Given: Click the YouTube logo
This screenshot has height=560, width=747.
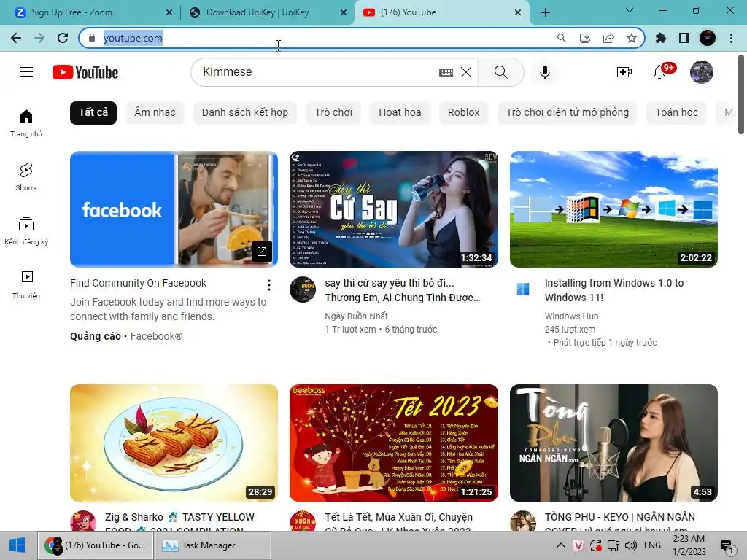Looking at the screenshot, I should click(x=85, y=72).
